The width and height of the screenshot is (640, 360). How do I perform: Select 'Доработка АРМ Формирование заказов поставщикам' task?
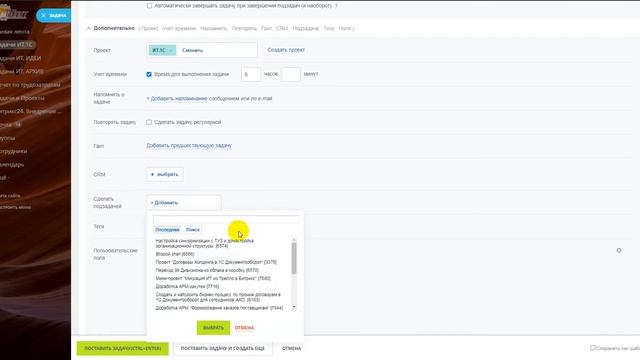(219, 308)
